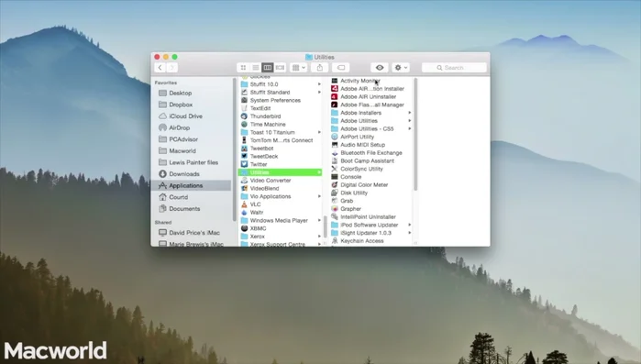
Task: Expand the Adobe Installers folder arrow
Action: click(410, 113)
